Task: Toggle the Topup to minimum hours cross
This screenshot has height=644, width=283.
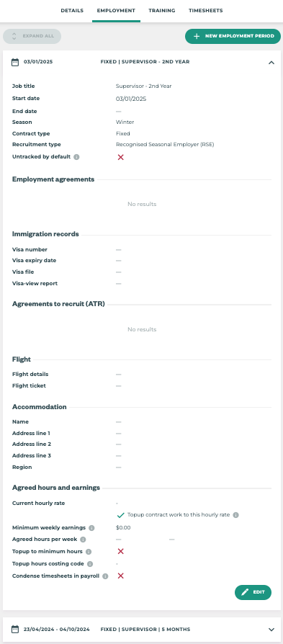Action: point(121,551)
